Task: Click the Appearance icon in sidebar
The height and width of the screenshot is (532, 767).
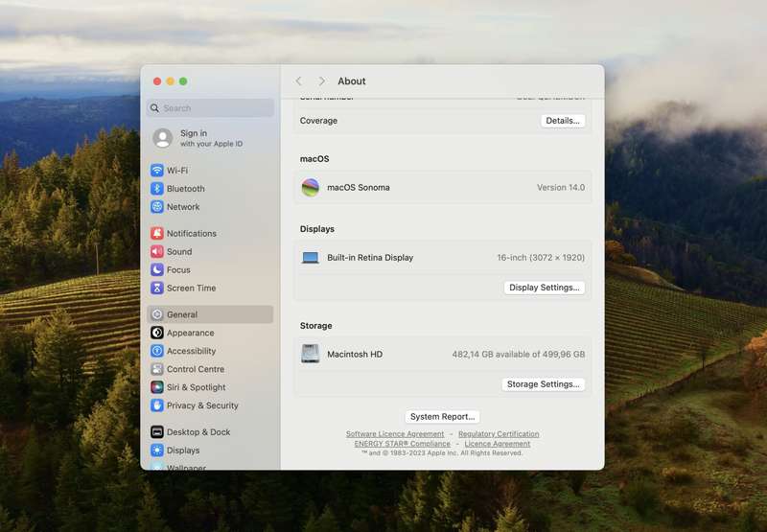Action: point(157,333)
